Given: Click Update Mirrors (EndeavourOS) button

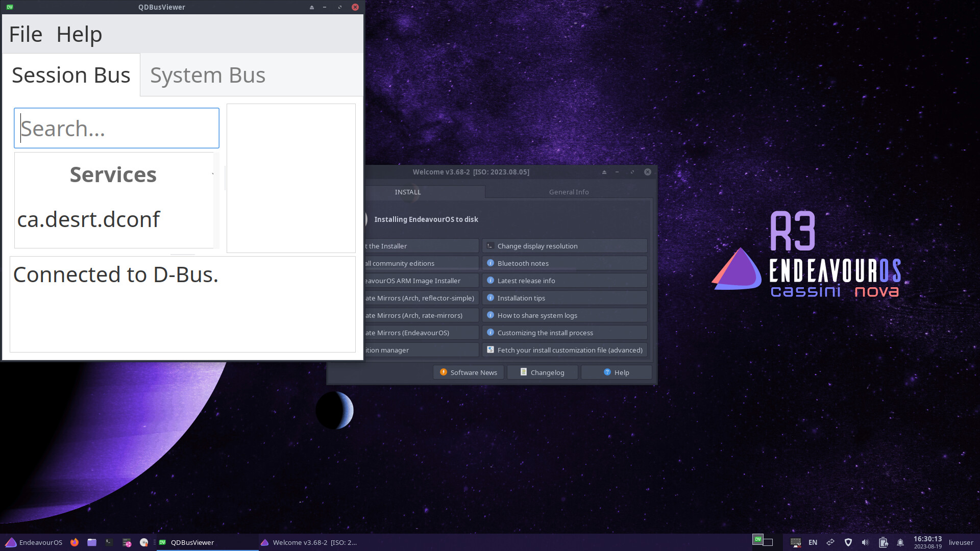Looking at the screenshot, I should 421,333.
